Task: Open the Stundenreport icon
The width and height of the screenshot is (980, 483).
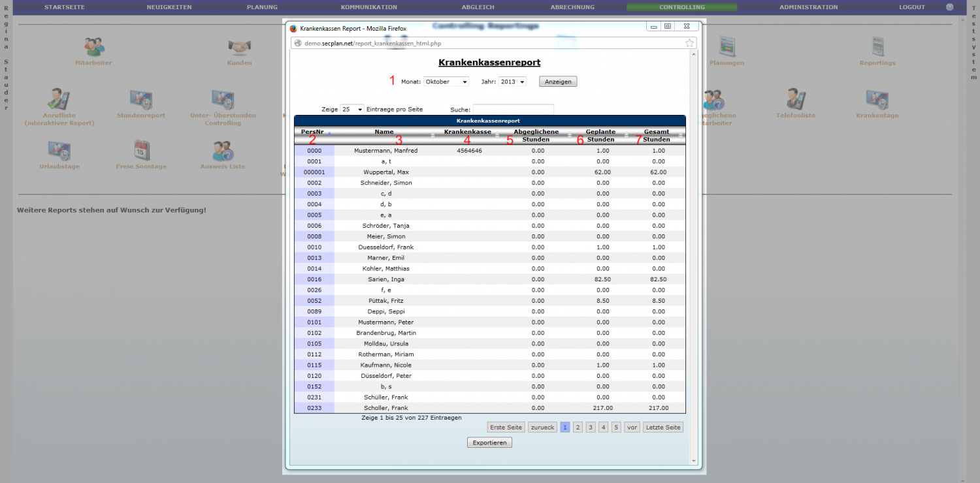Action: (x=141, y=99)
